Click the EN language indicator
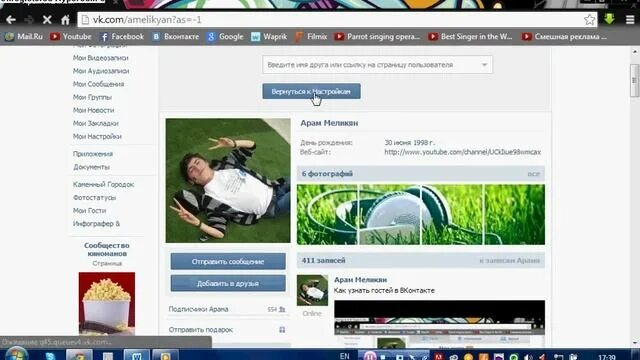640x360 pixels. [344, 356]
